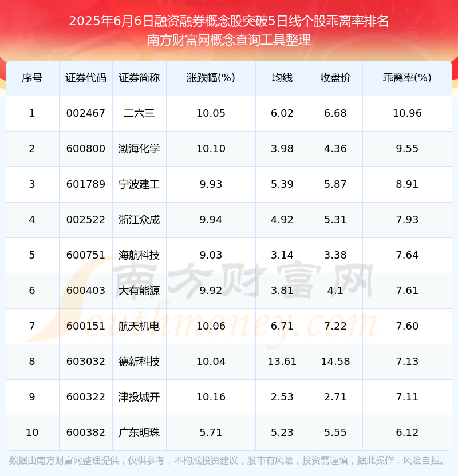Click the 7.13 deviation rate value
The width and height of the screenshot is (458, 476).
[x=407, y=362]
